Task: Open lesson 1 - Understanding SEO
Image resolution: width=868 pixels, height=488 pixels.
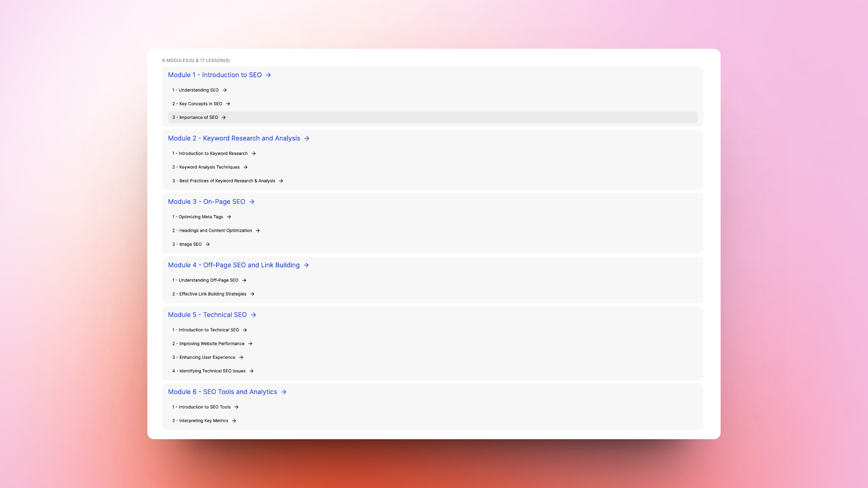Action: 195,90
